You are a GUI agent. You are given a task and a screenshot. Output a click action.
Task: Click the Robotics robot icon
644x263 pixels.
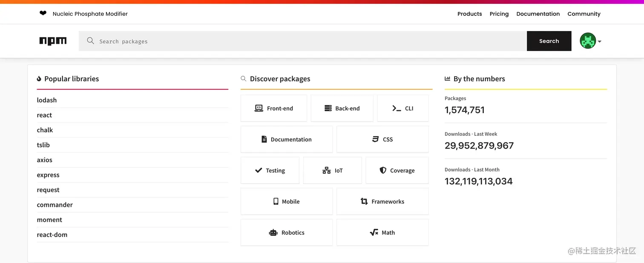point(273,232)
